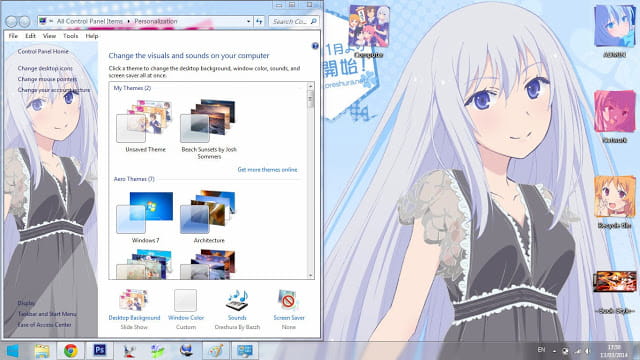
Task: Click the refresh button beside address bar
Action: (260, 21)
